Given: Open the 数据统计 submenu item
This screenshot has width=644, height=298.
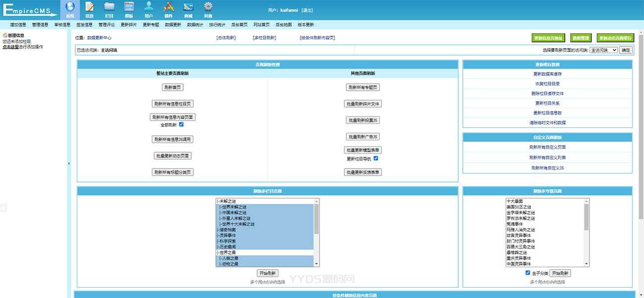Looking at the screenshot, I should pyautogui.click(x=195, y=24).
